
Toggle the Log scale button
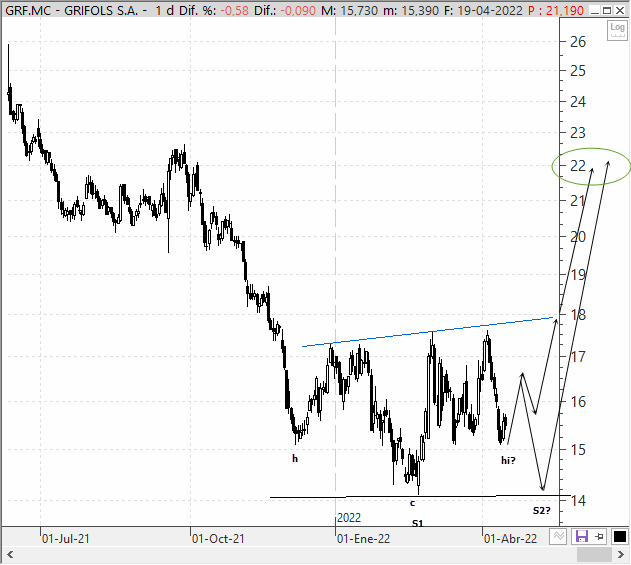coord(617,30)
